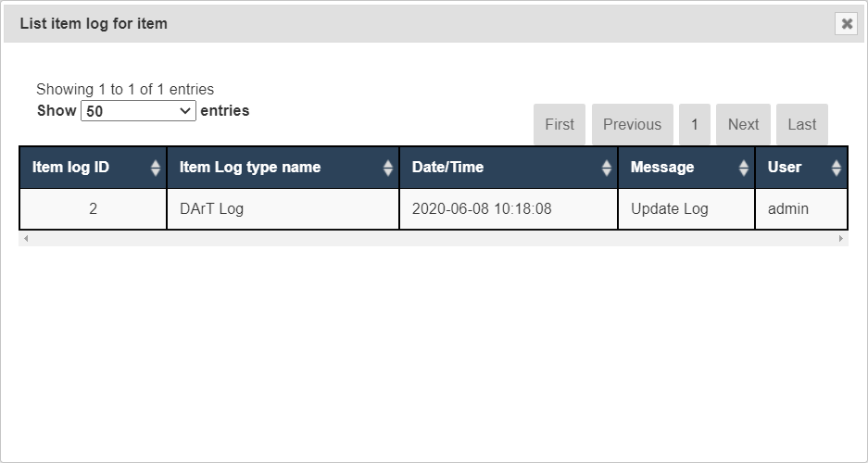Image resolution: width=868 pixels, height=463 pixels.
Task: Click the Item log ID header text
Action: coord(70,168)
